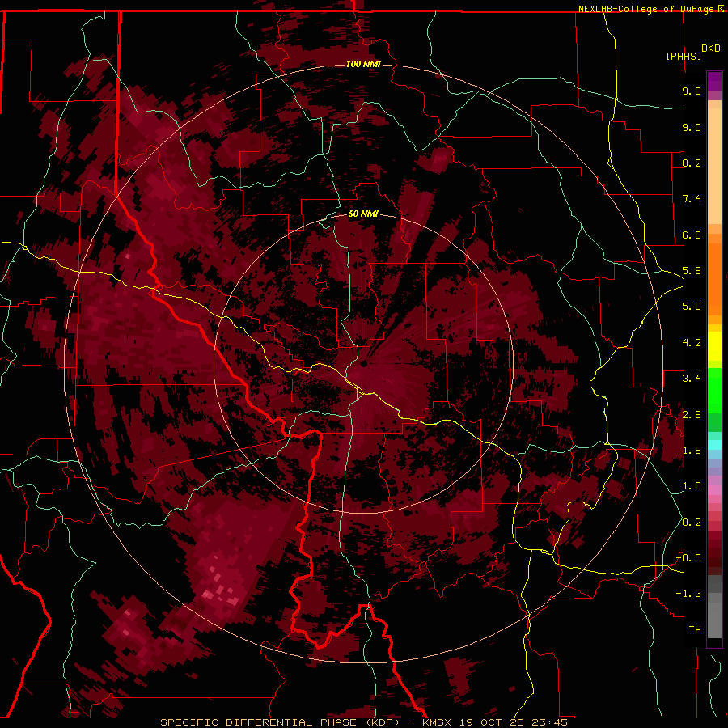728x728 pixels.
Task: Click the NEXLAB-College of DuPage label
Action: click(x=647, y=9)
